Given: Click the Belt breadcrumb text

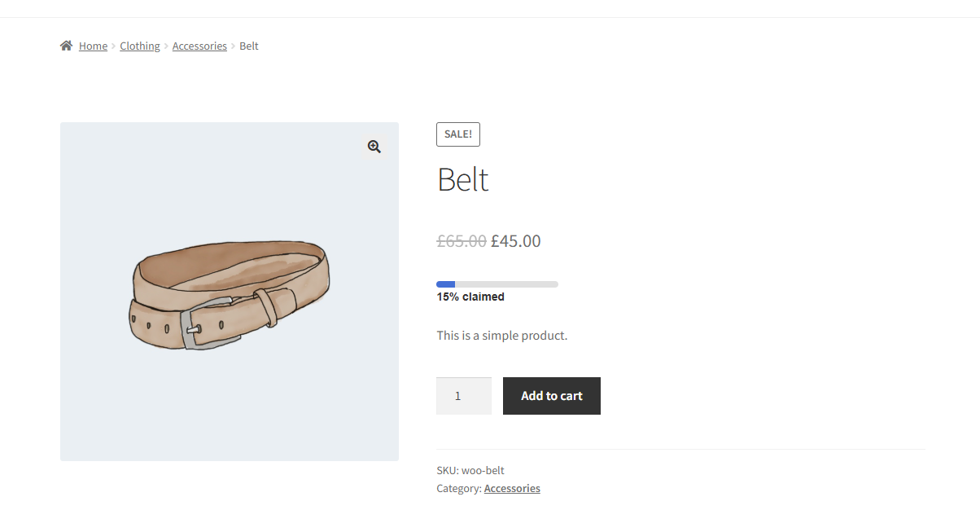Looking at the screenshot, I should click(249, 46).
